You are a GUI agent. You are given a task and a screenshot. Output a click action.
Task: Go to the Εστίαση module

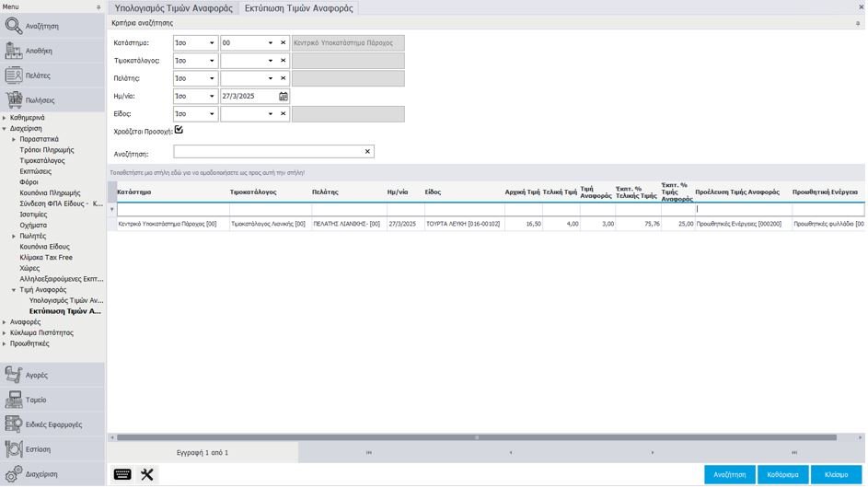(x=38, y=449)
